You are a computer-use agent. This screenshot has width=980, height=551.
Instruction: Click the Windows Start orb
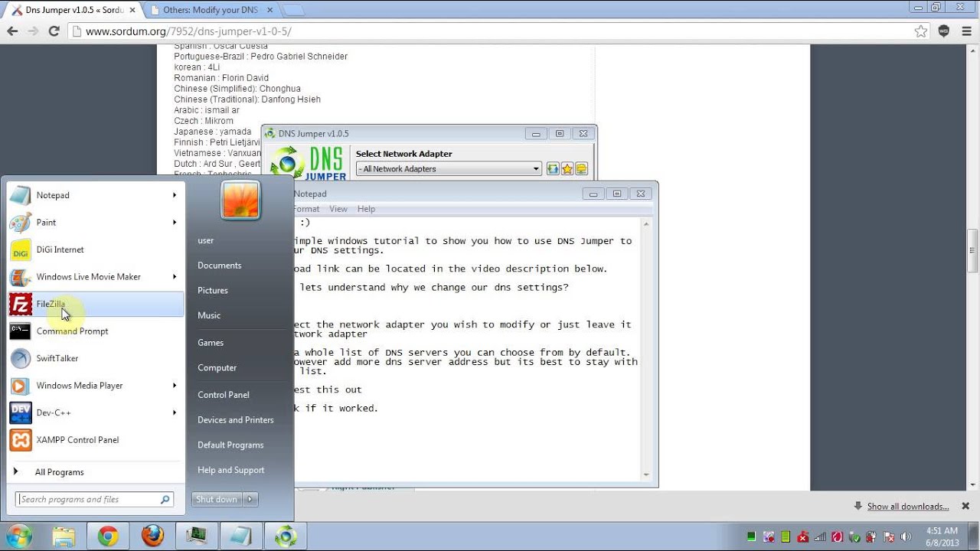point(18,536)
